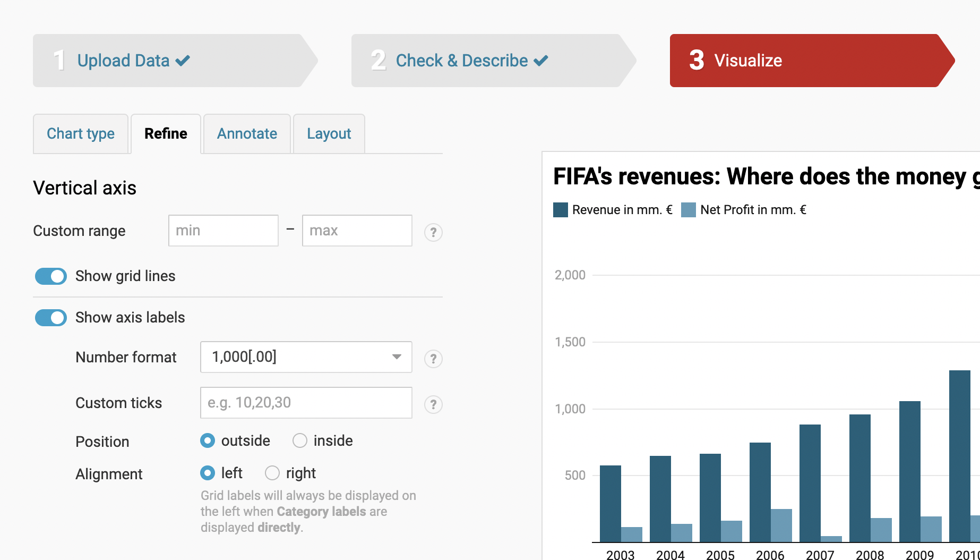Switch to the Chart type tab
The image size is (980, 560).
tap(81, 134)
